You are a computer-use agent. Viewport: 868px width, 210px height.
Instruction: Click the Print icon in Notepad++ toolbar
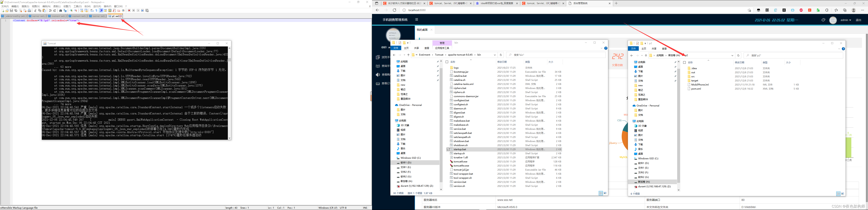[29, 10]
